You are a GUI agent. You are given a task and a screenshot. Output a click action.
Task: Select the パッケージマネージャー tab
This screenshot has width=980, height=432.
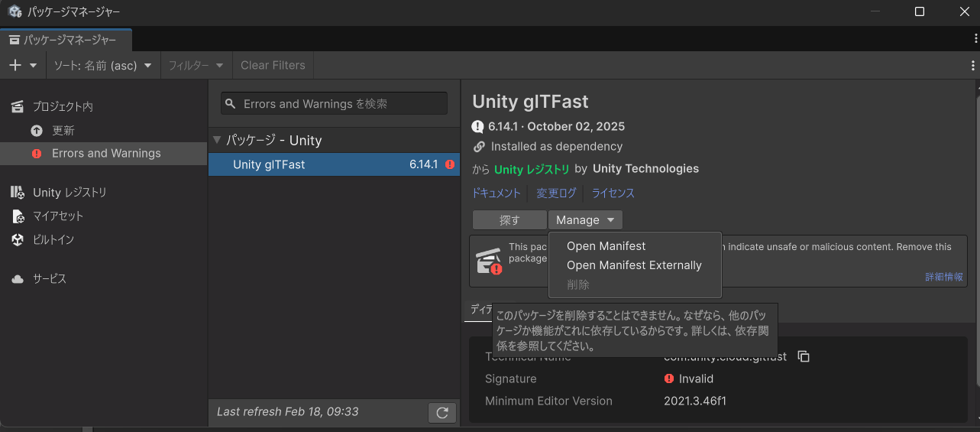66,40
